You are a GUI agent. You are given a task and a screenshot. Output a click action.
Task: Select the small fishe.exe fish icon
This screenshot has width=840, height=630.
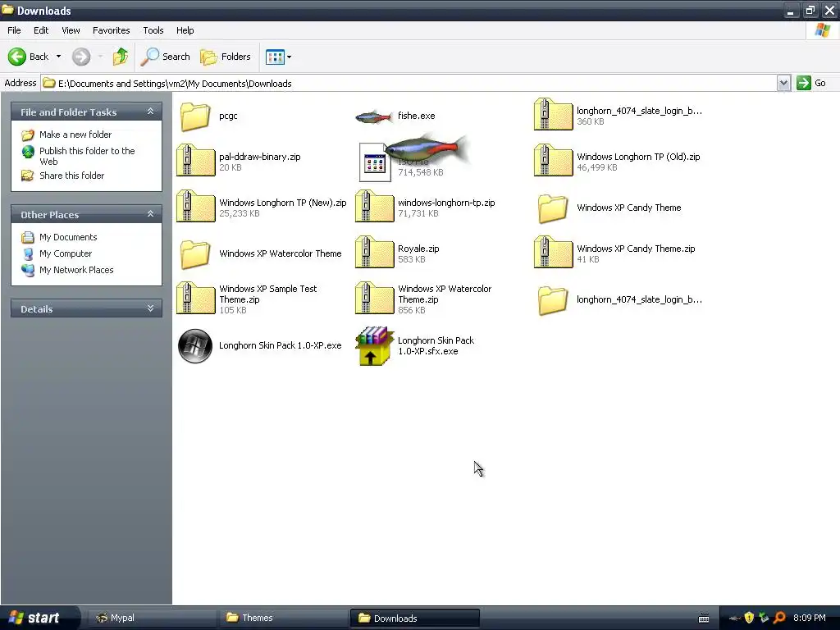click(374, 116)
